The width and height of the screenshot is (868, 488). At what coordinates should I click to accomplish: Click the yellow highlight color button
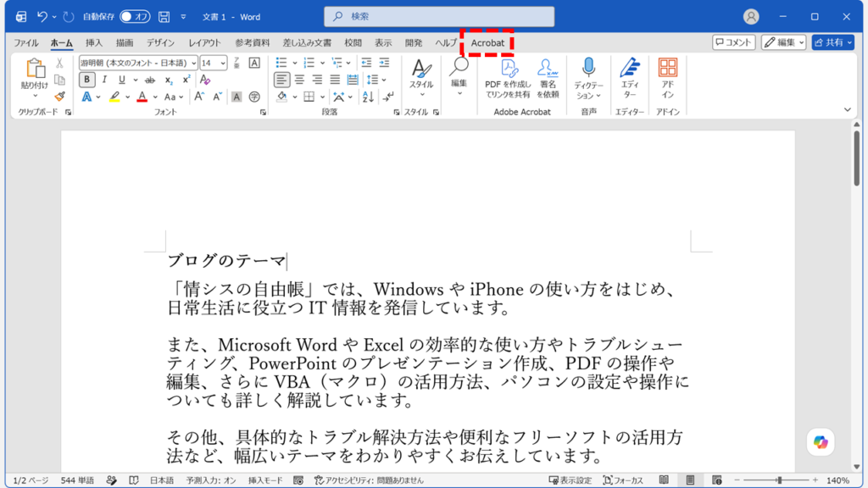pos(114,97)
